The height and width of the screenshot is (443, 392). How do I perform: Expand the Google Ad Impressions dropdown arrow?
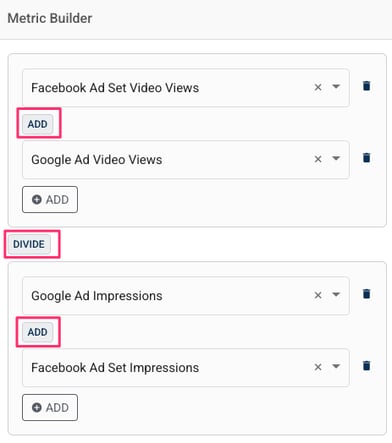click(336, 294)
